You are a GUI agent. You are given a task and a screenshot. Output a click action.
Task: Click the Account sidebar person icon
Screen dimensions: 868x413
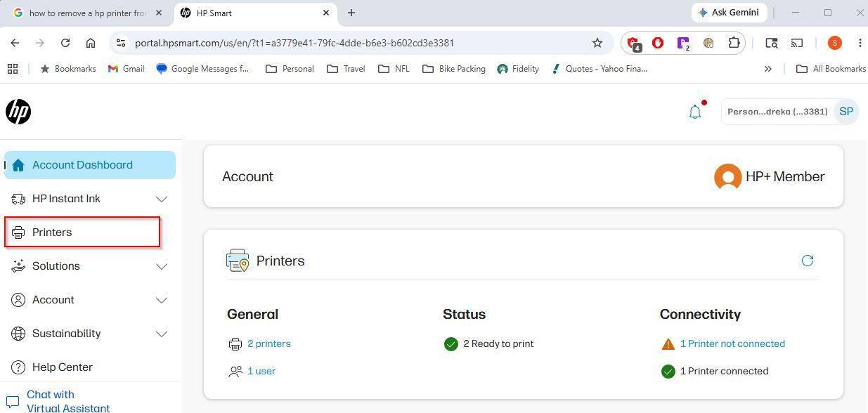(18, 300)
